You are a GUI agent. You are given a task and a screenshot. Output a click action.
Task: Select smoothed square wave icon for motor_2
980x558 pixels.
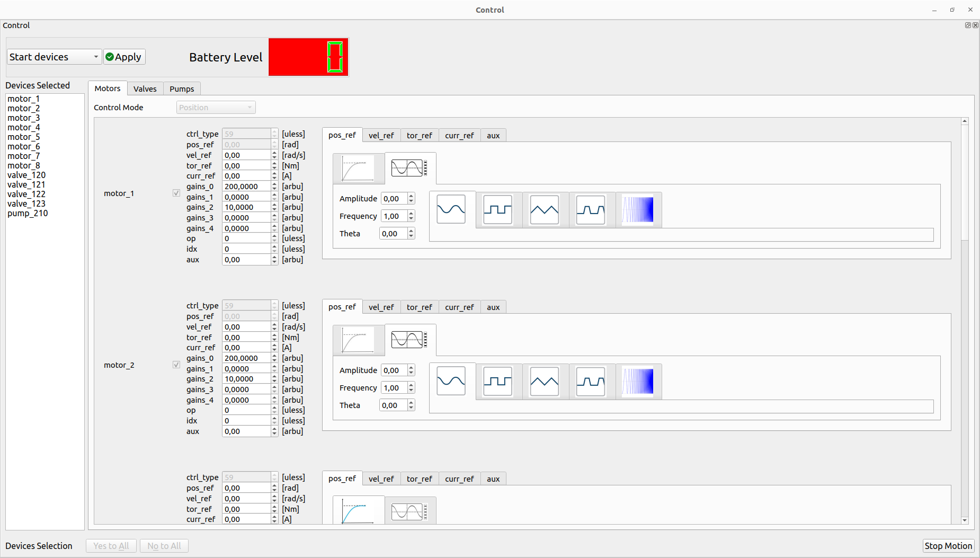pos(591,381)
